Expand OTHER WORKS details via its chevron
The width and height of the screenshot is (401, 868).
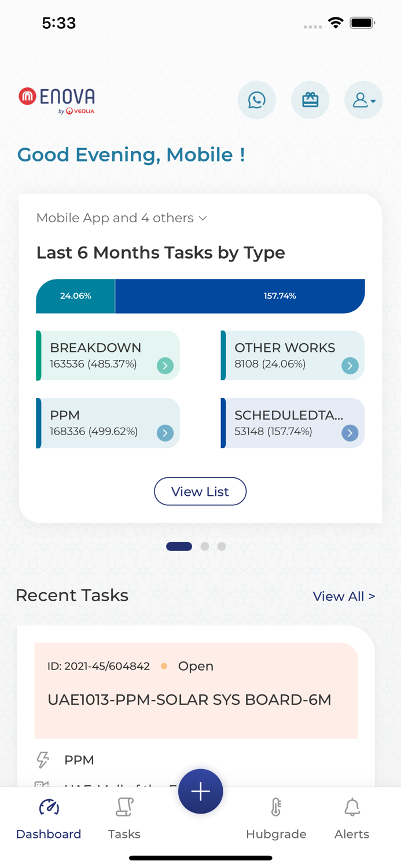[350, 366]
